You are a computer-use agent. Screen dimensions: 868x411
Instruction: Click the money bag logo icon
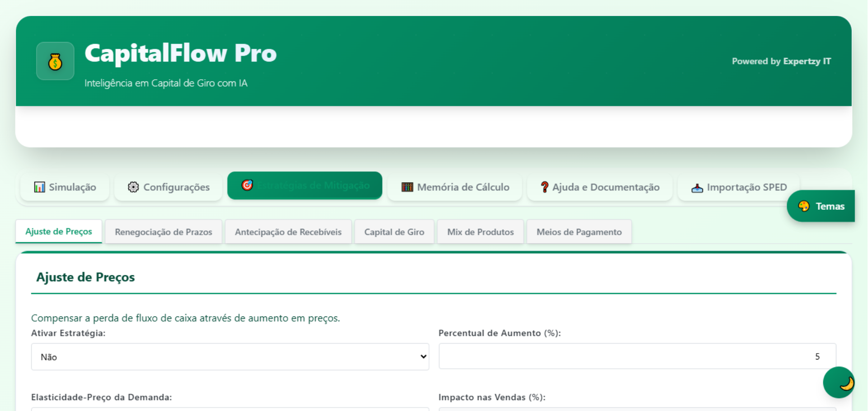[55, 61]
